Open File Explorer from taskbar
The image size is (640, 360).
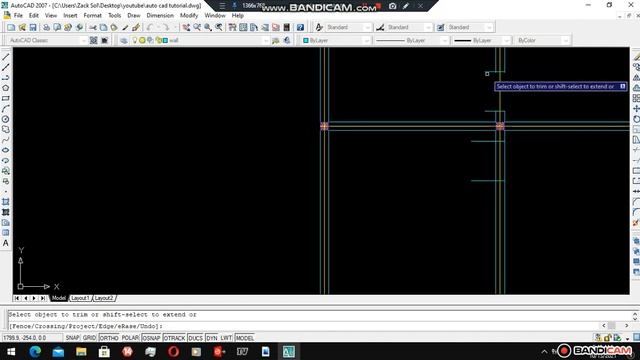pos(81,351)
